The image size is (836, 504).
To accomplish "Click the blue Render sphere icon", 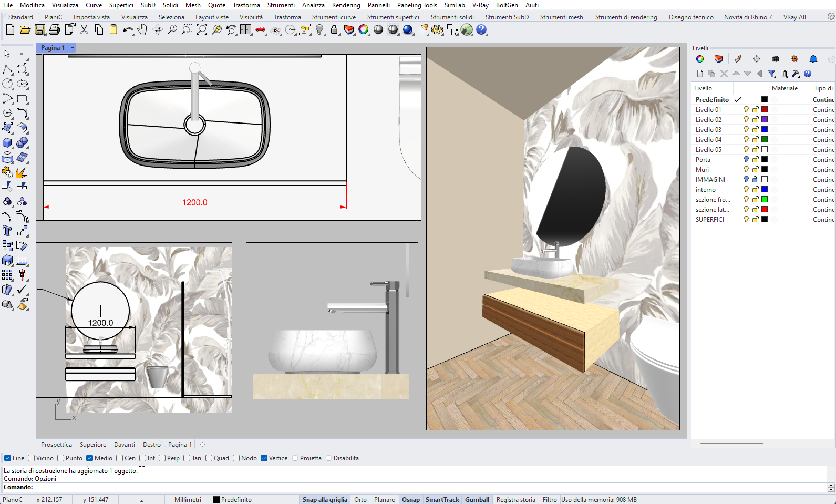I will tap(408, 30).
